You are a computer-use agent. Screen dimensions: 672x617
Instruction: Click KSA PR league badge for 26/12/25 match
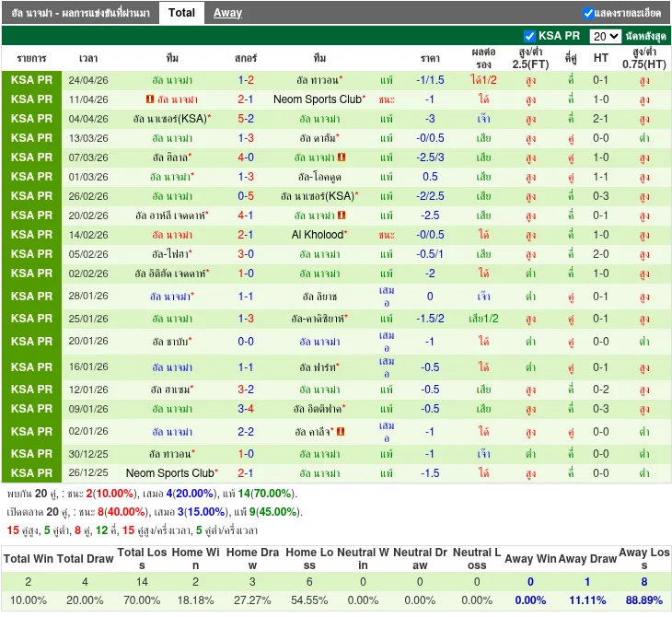click(32, 473)
